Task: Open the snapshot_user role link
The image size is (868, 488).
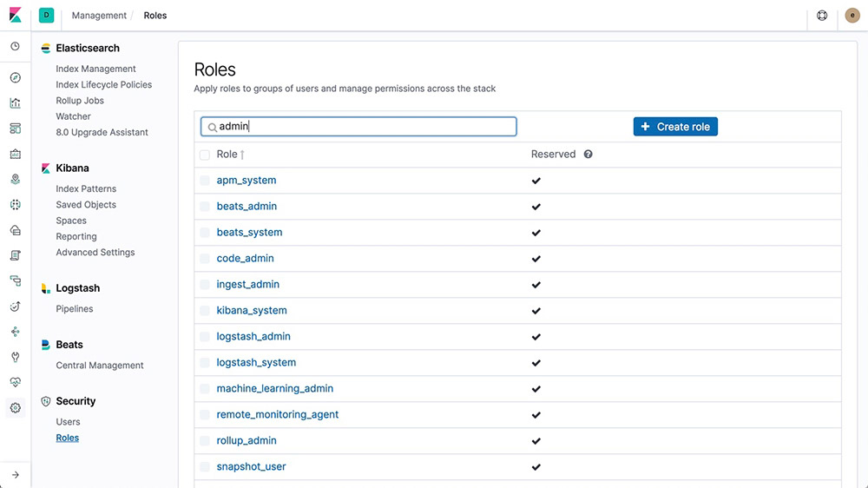Action: tap(252, 467)
